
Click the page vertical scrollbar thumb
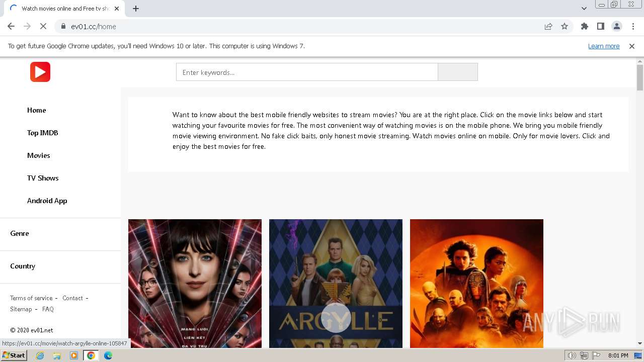coord(640,78)
